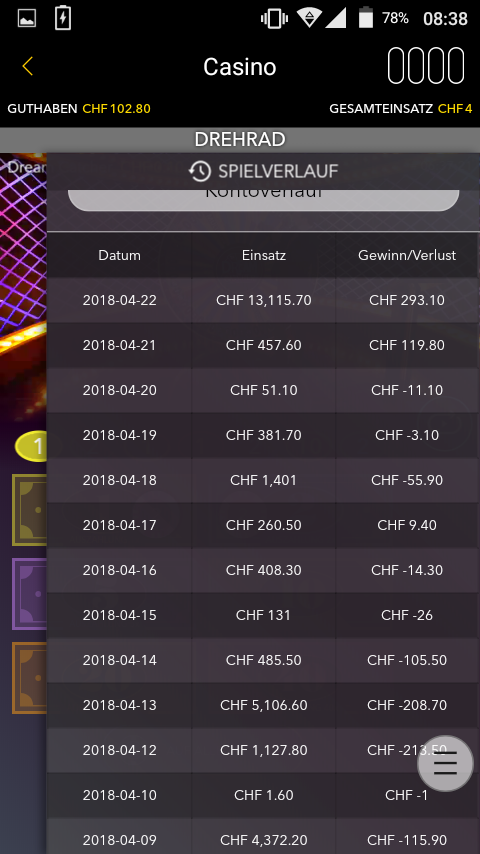Tap the Einsatz column header

(x=264, y=255)
